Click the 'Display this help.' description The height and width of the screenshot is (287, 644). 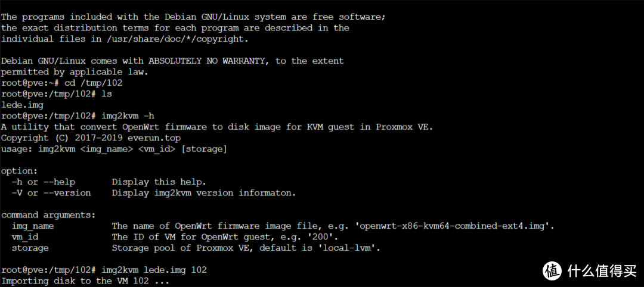pos(159,182)
